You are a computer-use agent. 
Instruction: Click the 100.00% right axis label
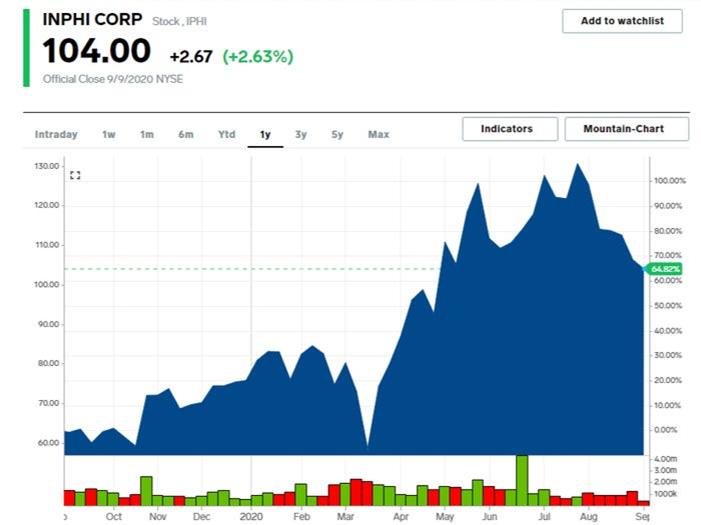pyautogui.click(x=670, y=181)
